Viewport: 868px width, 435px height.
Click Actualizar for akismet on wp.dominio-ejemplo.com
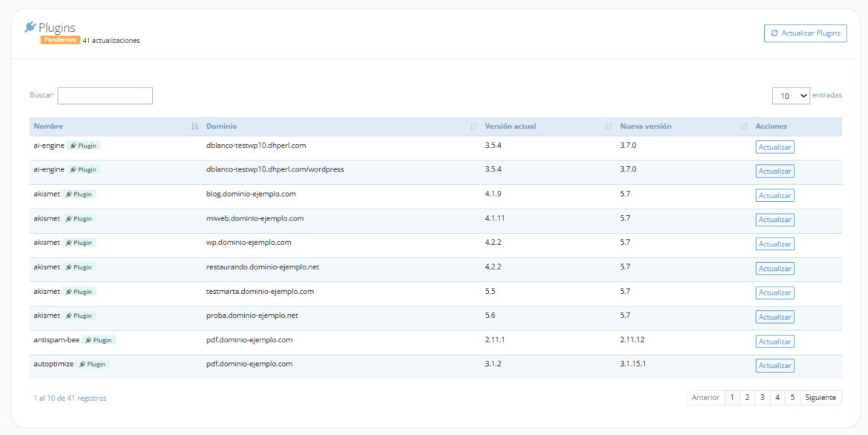pos(775,243)
